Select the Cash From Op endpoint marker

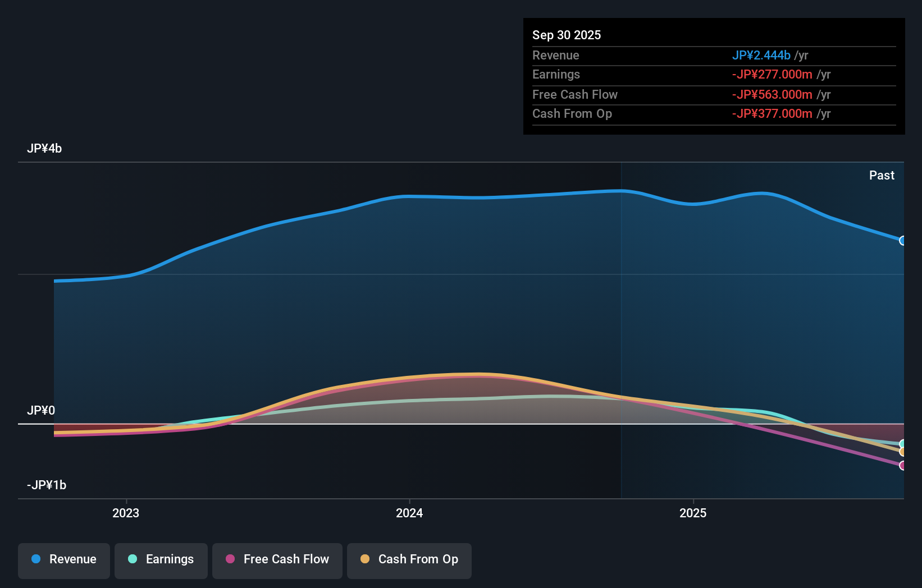pos(903,451)
